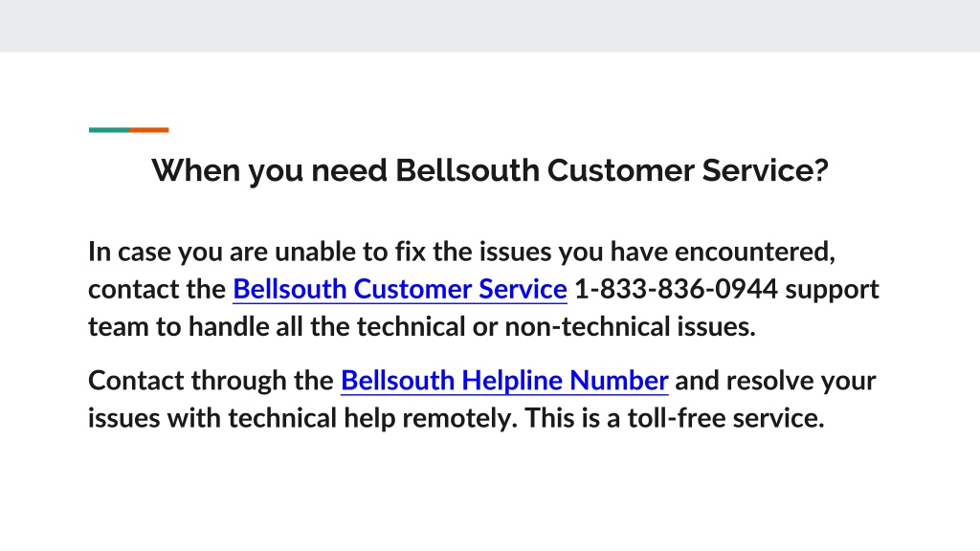Click the text 'issues with technical help'
Screen dimensions: 980x551
[241, 418]
